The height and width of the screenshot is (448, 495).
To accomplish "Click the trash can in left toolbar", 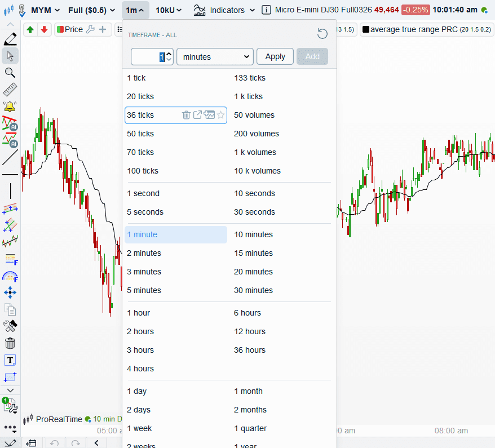I will click(10, 343).
